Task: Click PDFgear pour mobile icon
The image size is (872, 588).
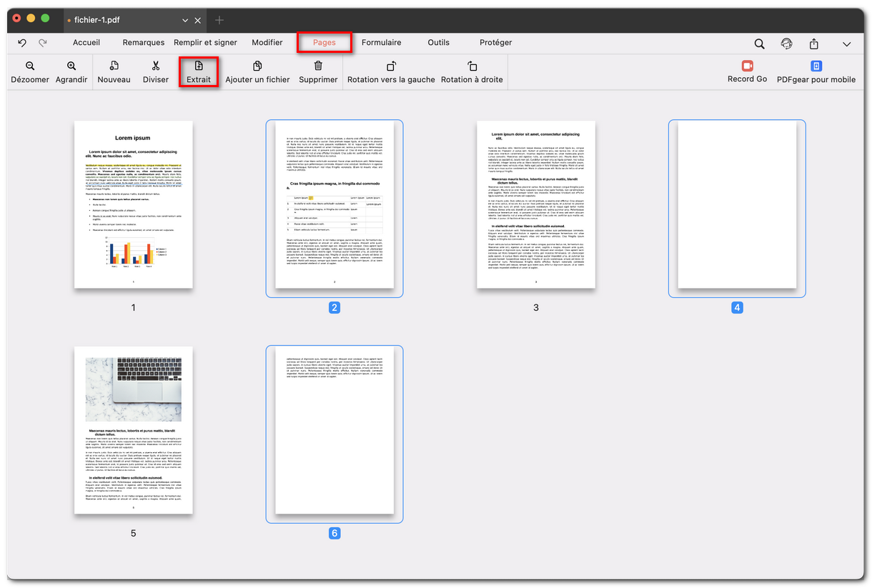Action: coord(816,65)
